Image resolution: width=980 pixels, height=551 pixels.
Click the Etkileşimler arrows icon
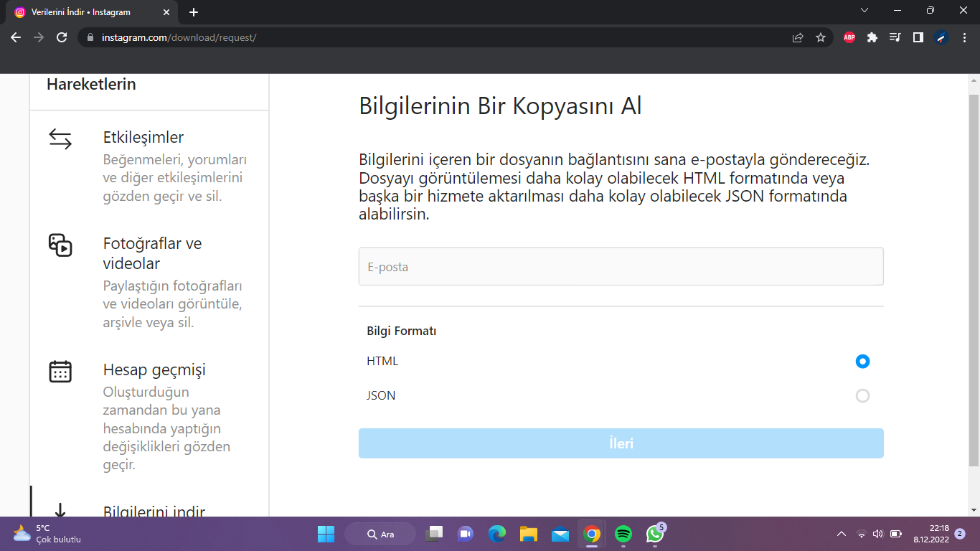point(60,138)
